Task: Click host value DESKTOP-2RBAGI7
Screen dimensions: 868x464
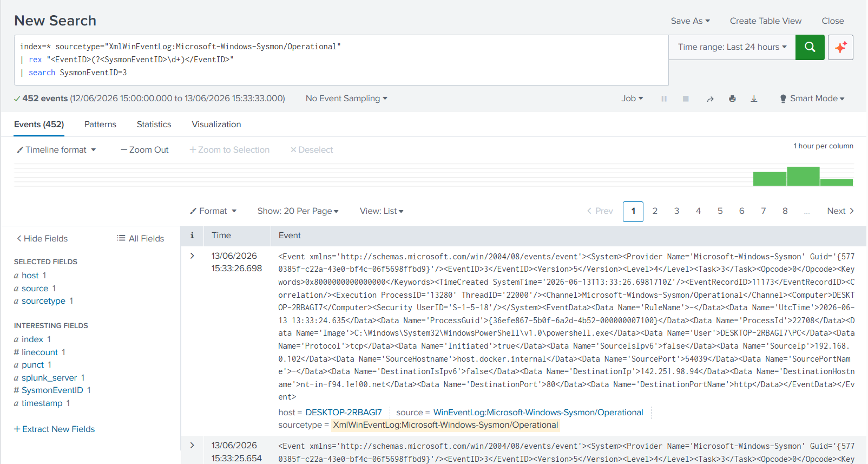Action: (x=344, y=413)
